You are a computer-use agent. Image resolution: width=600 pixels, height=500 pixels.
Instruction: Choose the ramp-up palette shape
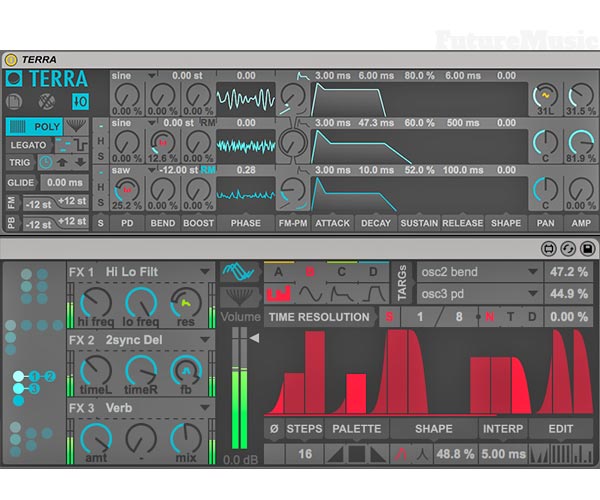(335, 454)
